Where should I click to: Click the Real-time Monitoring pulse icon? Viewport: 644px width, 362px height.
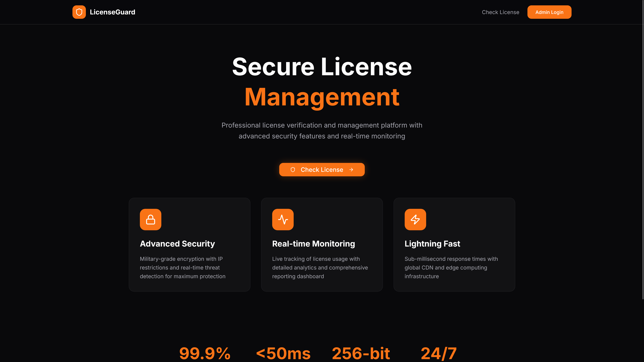pyautogui.click(x=283, y=219)
